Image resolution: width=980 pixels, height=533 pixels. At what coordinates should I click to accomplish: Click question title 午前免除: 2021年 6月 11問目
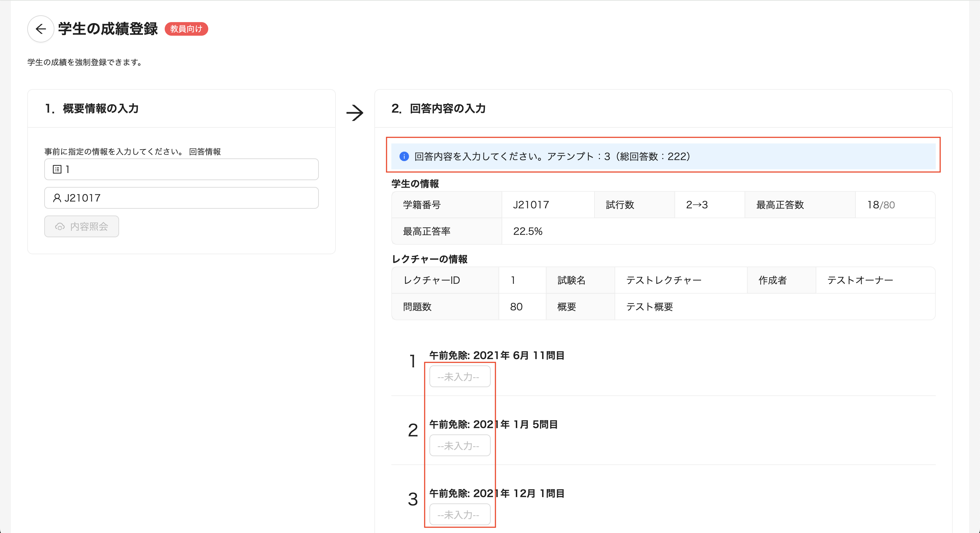[496, 356]
